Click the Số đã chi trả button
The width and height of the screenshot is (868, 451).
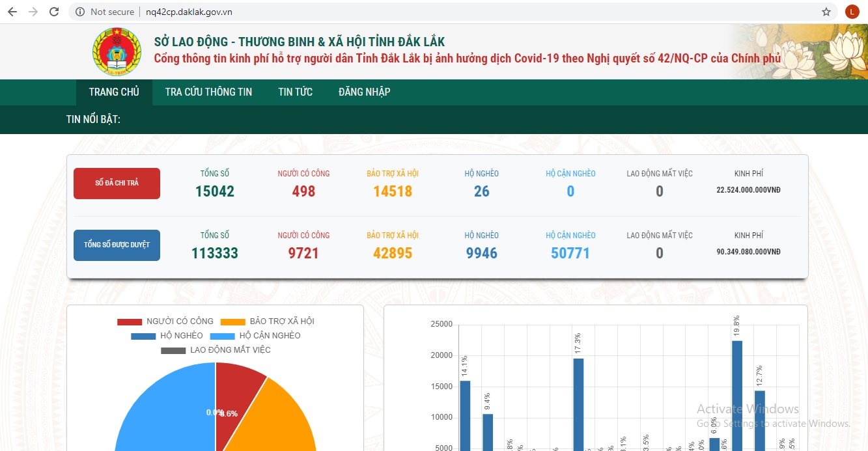tap(117, 184)
